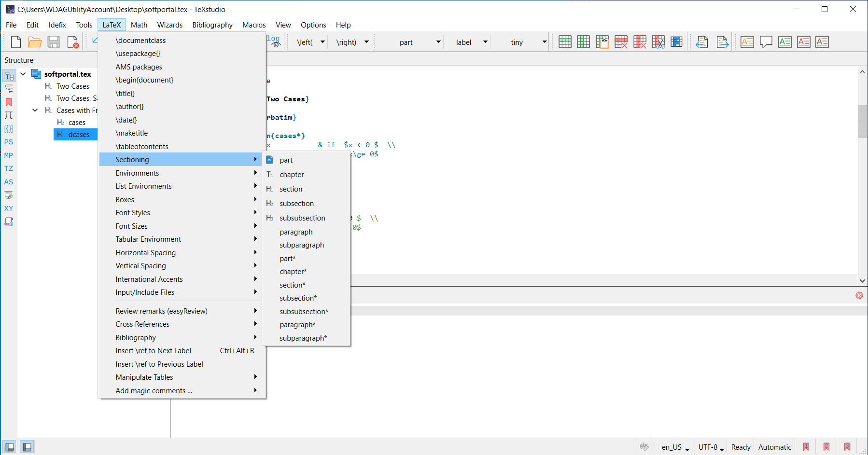Click the paste table column icon
Image resolution: width=868 pixels, height=455 pixels.
pos(602,42)
